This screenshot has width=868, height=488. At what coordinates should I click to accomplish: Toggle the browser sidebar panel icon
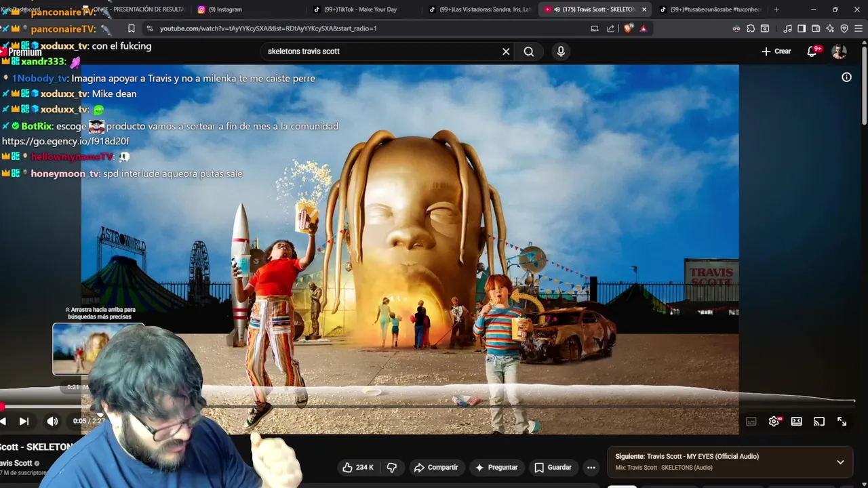802,28
